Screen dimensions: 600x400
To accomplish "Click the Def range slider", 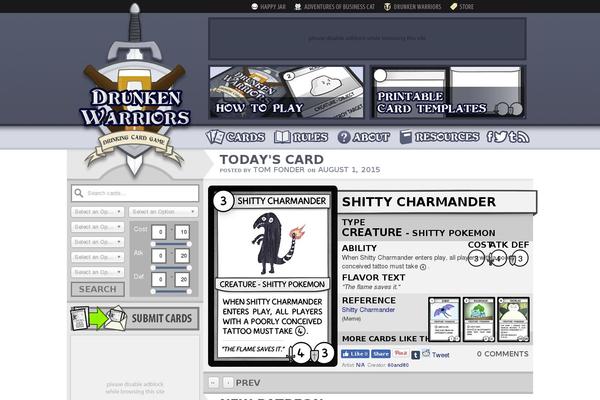I will [171, 292].
